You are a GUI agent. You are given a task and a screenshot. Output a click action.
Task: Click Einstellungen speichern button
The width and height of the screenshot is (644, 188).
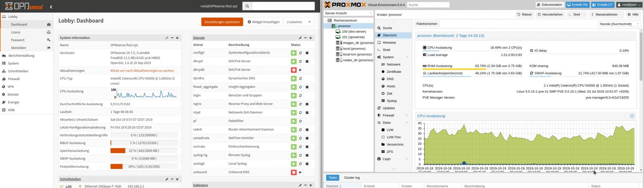click(x=222, y=22)
